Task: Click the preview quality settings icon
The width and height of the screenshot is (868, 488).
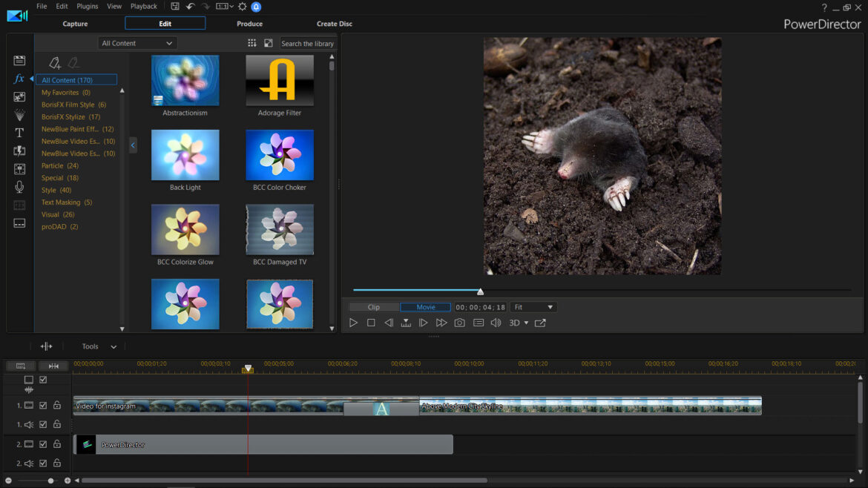Action: tap(478, 322)
